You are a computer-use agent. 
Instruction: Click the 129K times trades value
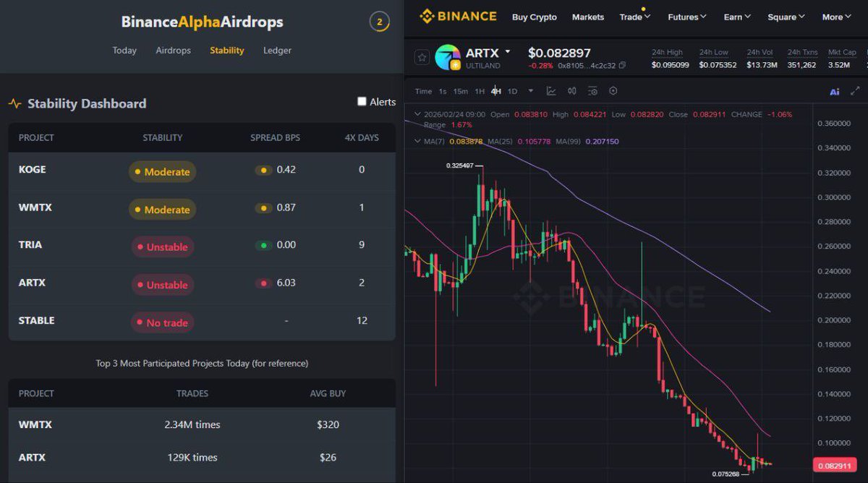point(192,457)
